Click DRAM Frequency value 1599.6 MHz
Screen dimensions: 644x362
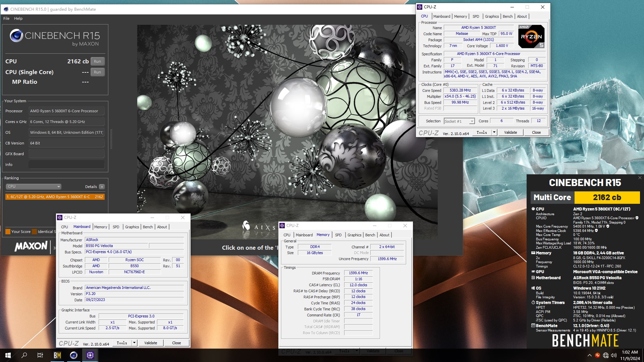358,273
